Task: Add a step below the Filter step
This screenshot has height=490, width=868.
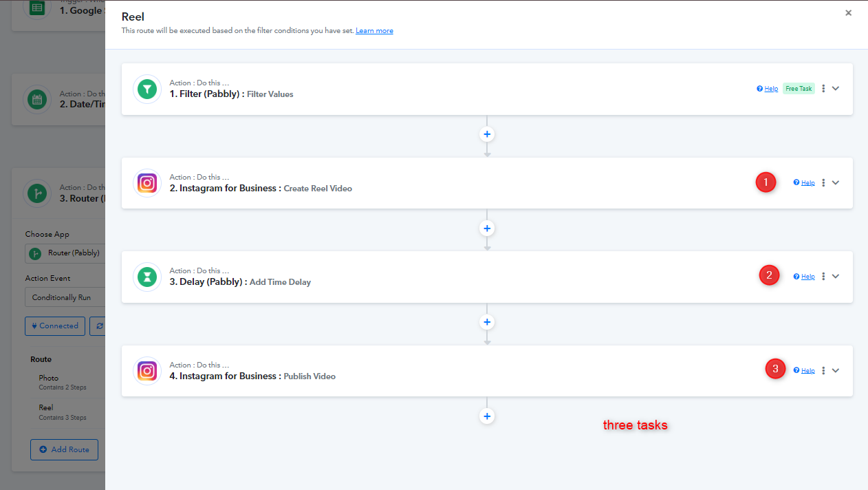Action: [x=487, y=134]
